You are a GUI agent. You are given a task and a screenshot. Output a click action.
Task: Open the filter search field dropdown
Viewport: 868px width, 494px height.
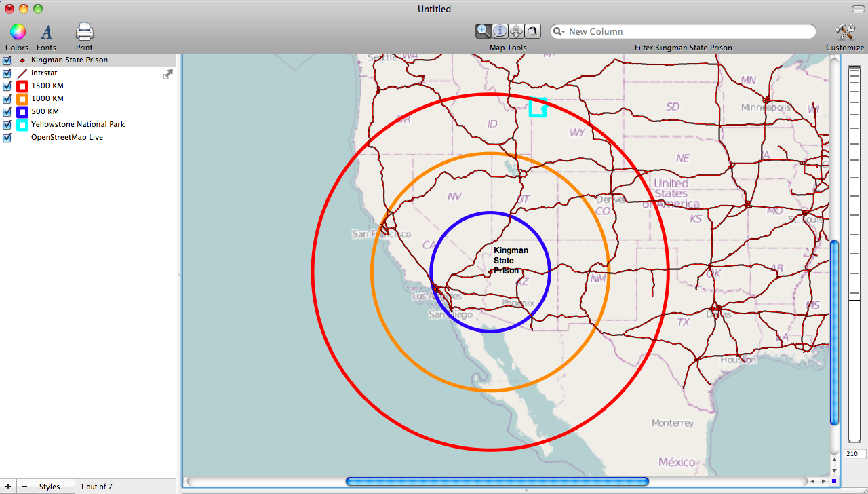[559, 31]
